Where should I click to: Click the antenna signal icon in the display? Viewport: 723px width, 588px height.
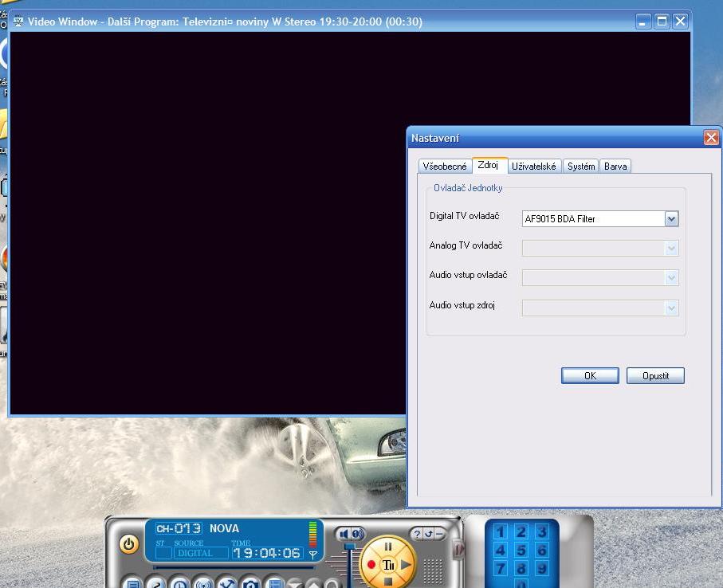312,555
